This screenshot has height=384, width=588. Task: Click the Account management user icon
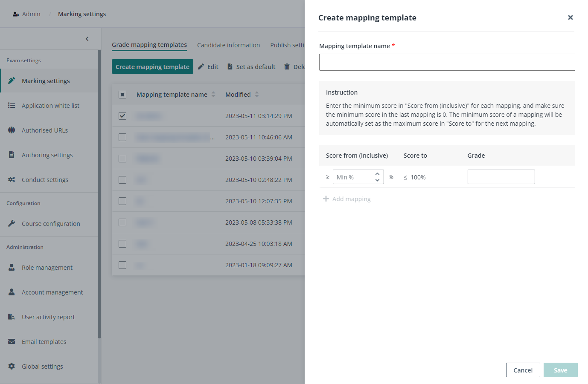[x=12, y=292]
